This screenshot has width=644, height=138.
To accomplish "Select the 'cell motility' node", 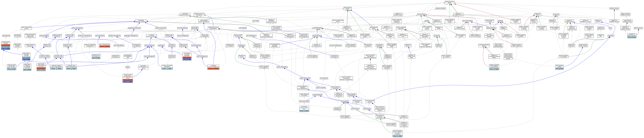I will click(x=256, y=21).
